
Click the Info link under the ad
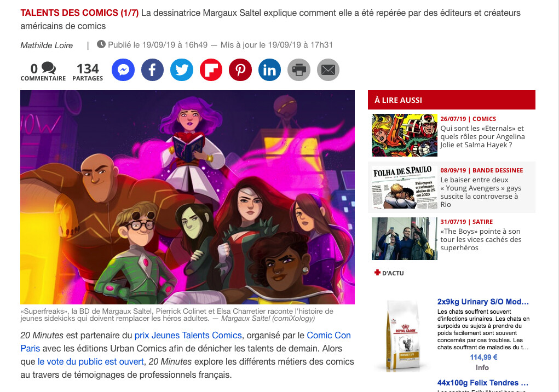point(482,367)
